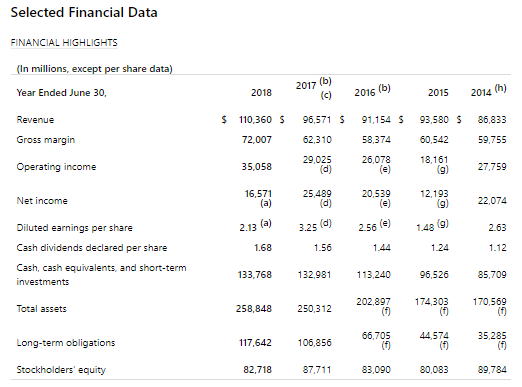Viewport: 522px width, 387px height.
Task: Select the Diluted earnings per share label
Action: [x=75, y=228]
